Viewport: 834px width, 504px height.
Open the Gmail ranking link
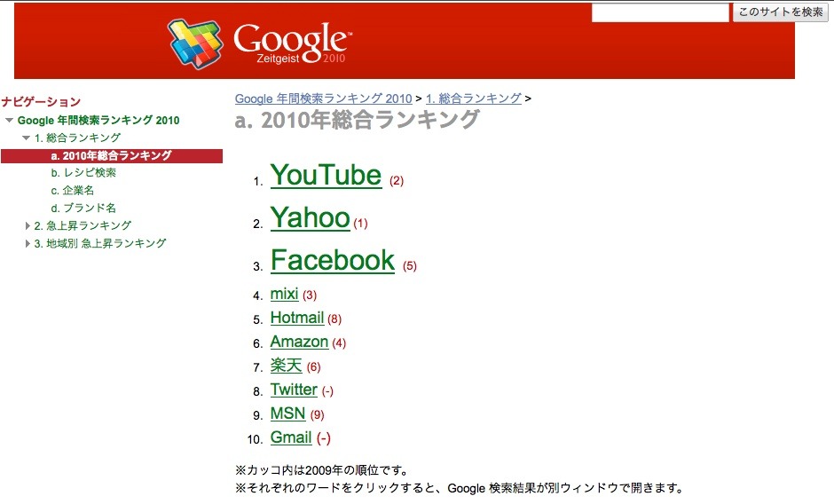(x=291, y=437)
